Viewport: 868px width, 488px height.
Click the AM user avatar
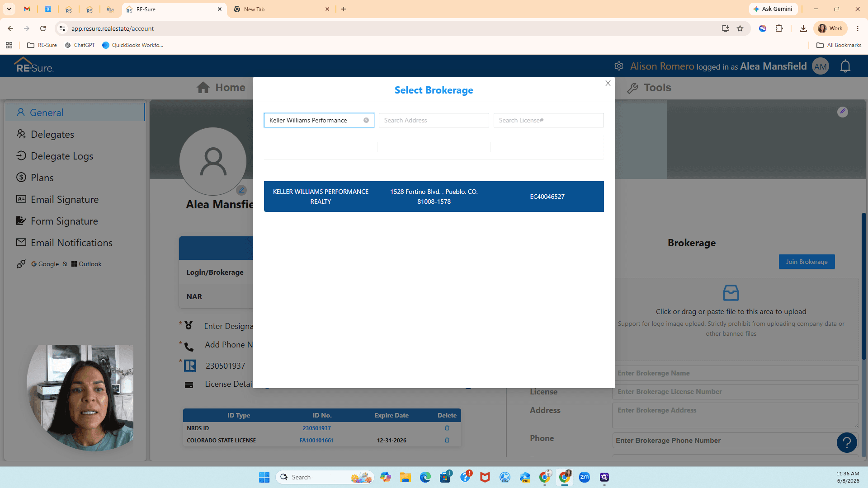point(820,66)
